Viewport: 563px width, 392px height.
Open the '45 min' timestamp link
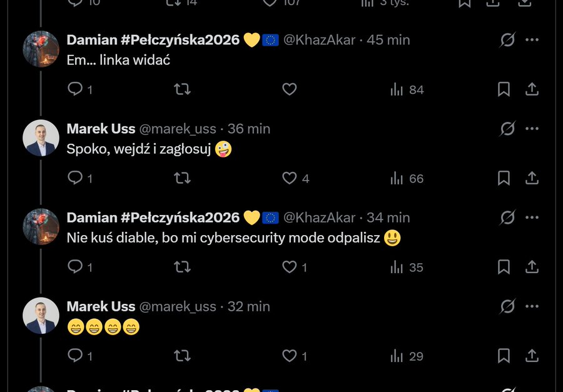[x=388, y=40]
